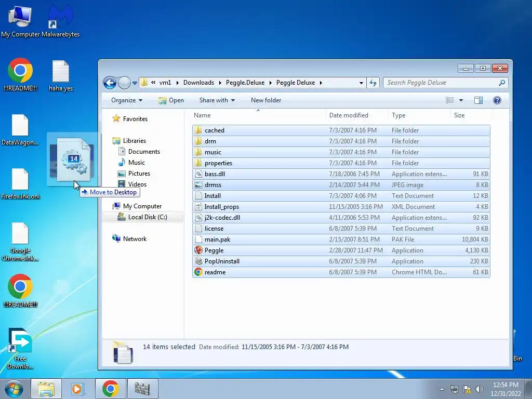Click Peggle.Deluxe in the address breadcrumb
Viewport: 532px width, 399px height.
tap(245, 83)
